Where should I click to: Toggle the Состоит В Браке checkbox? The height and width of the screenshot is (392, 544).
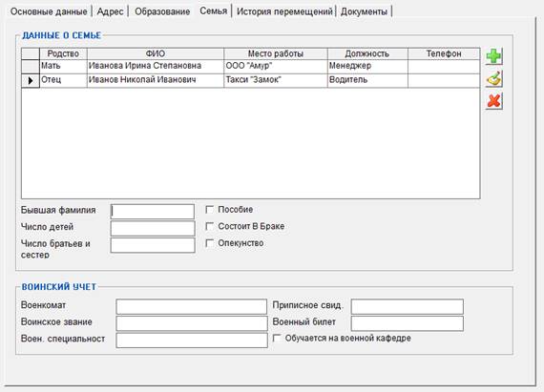pyautogui.click(x=210, y=226)
